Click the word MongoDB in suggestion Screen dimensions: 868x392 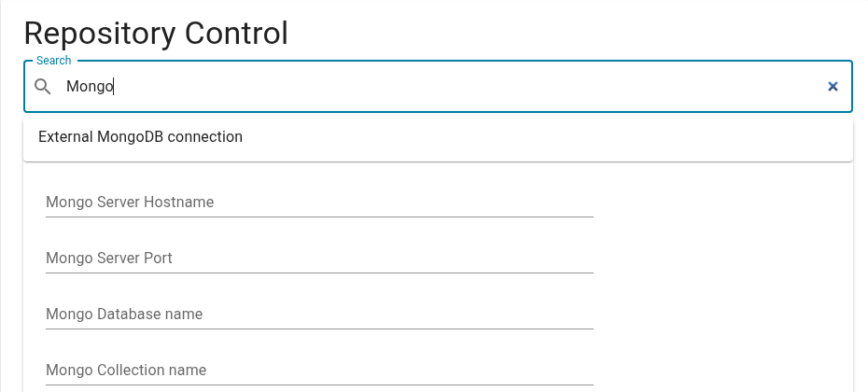130,137
